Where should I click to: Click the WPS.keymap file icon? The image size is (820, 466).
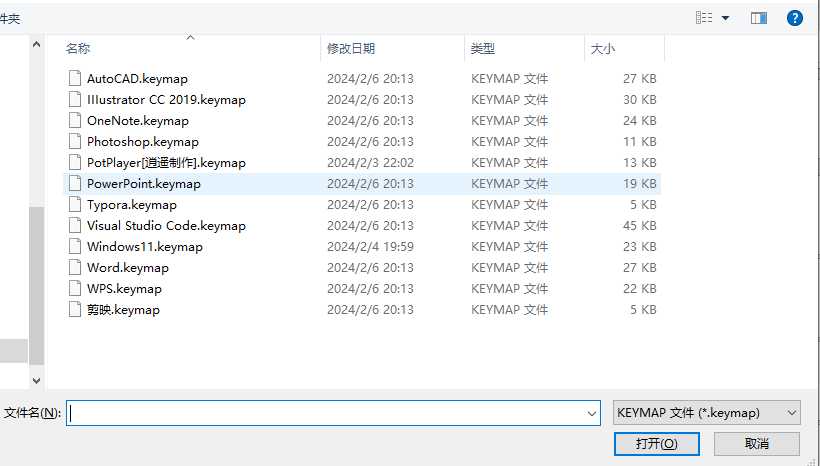[75, 288]
